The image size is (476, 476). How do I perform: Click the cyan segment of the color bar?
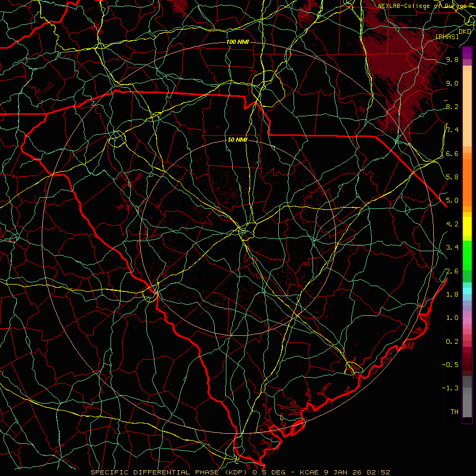(467, 291)
